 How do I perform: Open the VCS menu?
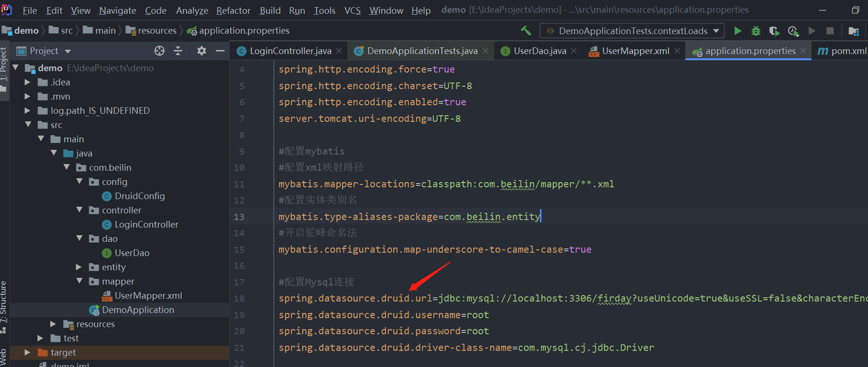point(352,10)
